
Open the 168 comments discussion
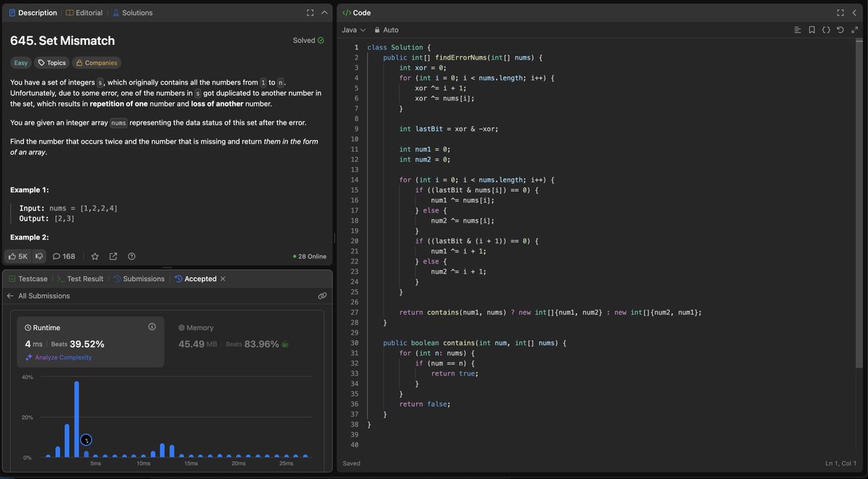click(x=64, y=256)
